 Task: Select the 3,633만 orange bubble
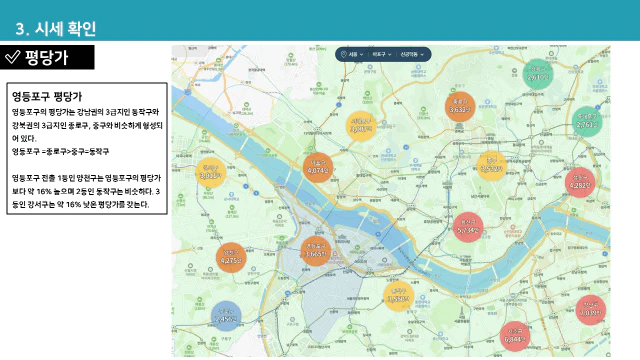coord(460,107)
